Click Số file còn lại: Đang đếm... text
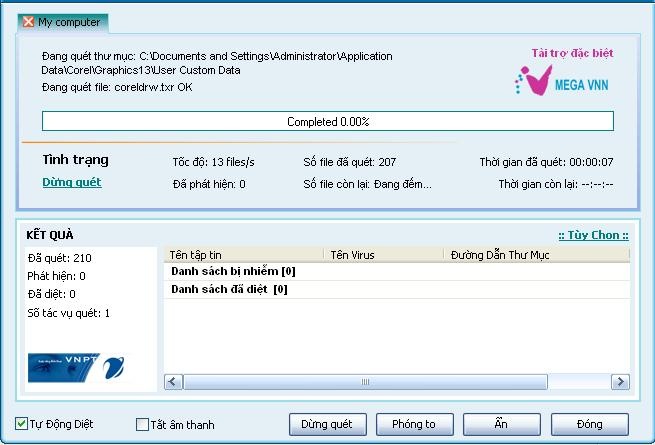This screenshot has width=655, height=445. 367,184
